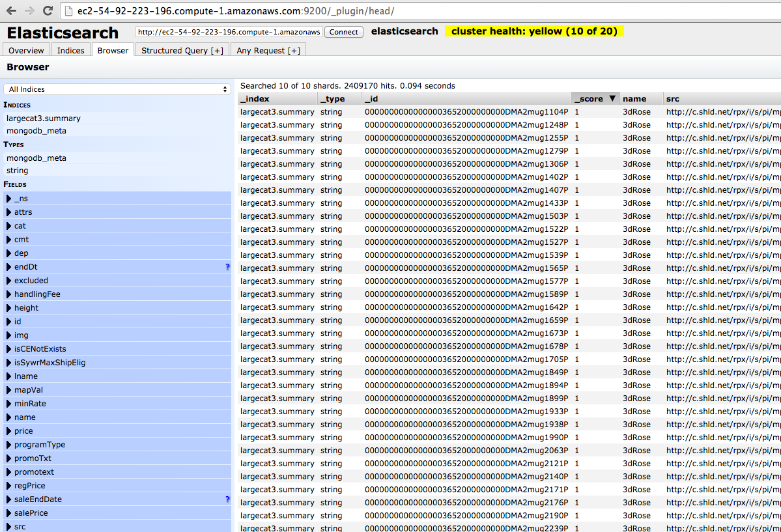
Task: Expand the minRate field
Action: coord(8,404)
